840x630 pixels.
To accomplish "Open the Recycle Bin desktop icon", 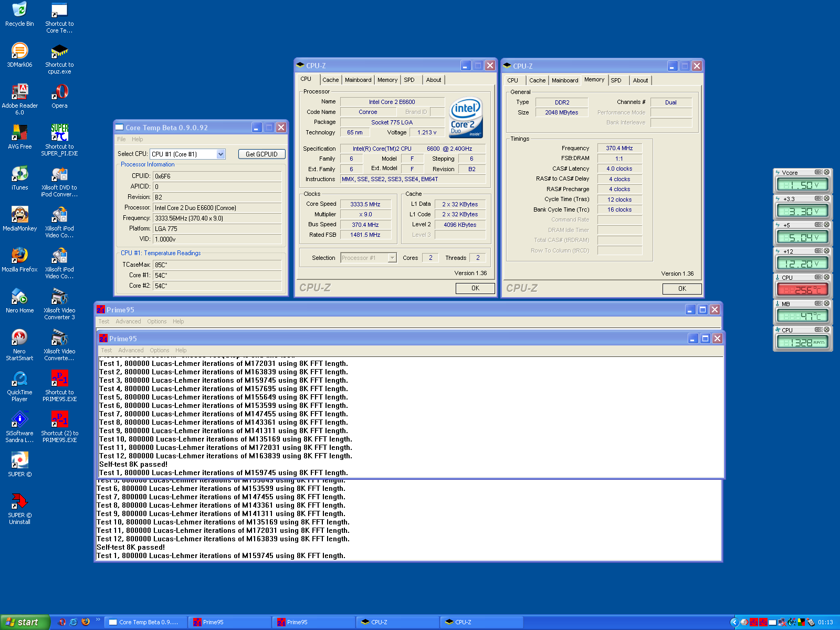I will pos(19,14).
